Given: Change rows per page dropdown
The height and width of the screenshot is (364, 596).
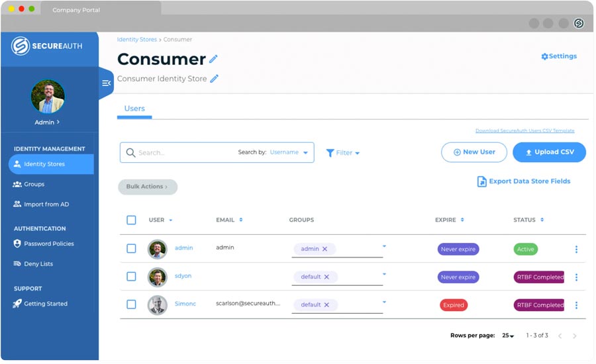Looking at the screenshot, I should pyautogui.click(x=508, y=336).
